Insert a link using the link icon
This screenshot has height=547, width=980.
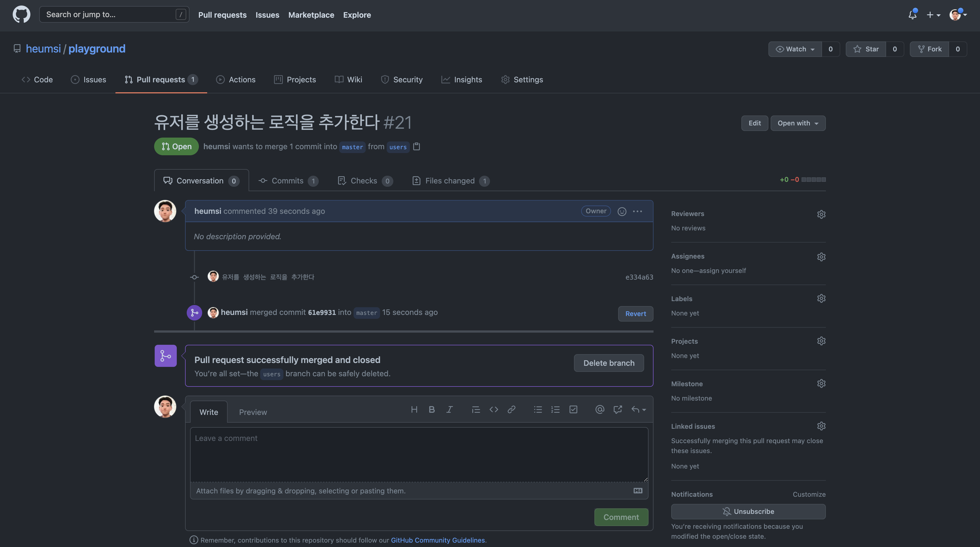(511, 409)
